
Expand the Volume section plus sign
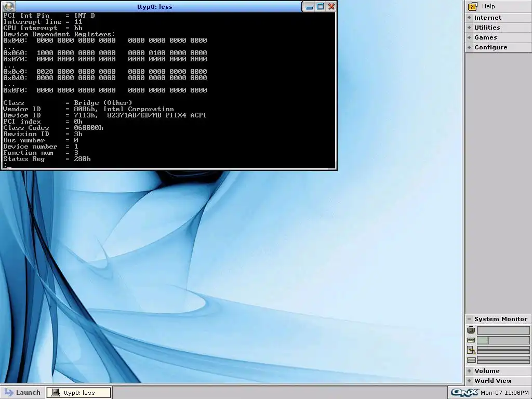click(469, 371)
